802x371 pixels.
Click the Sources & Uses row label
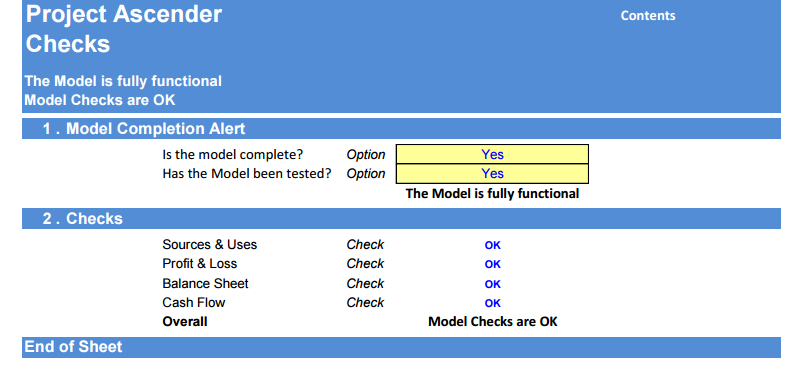click(x=210, y=245)
